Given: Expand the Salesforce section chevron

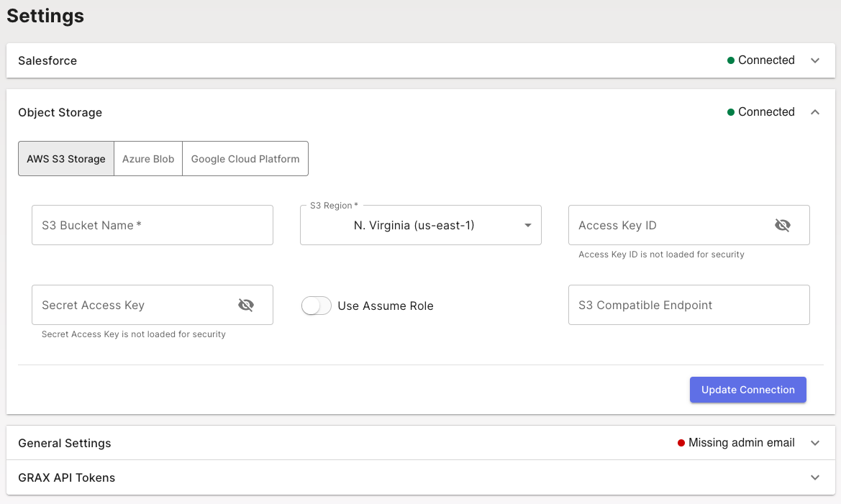Looking at the screenshot, I should [815, 60].
